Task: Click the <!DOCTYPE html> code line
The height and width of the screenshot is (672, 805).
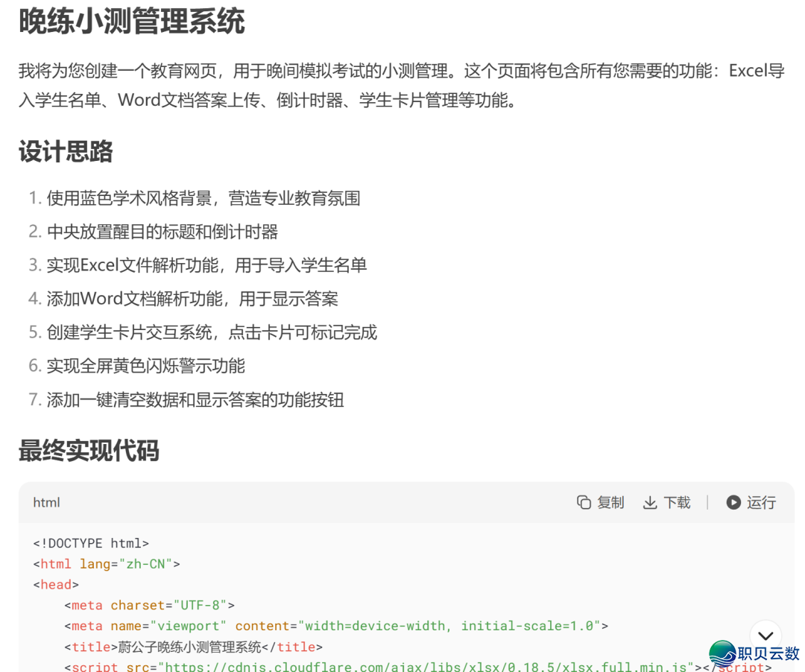Action: [x=91, y=543]
